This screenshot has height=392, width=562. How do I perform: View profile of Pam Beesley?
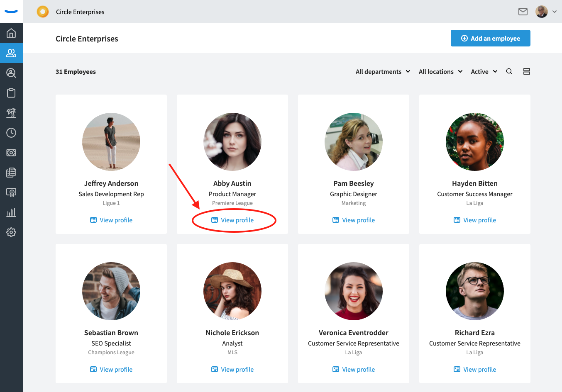click(x=354, y=220)
